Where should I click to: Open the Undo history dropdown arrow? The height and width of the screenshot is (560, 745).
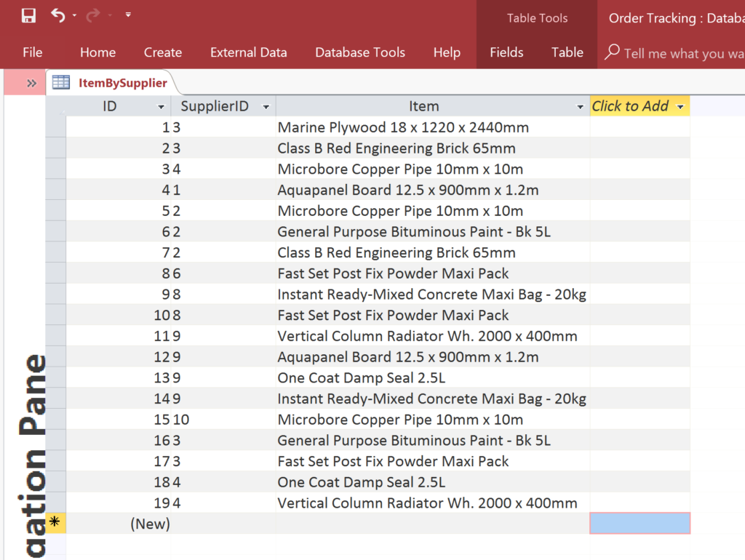[75, 16]
